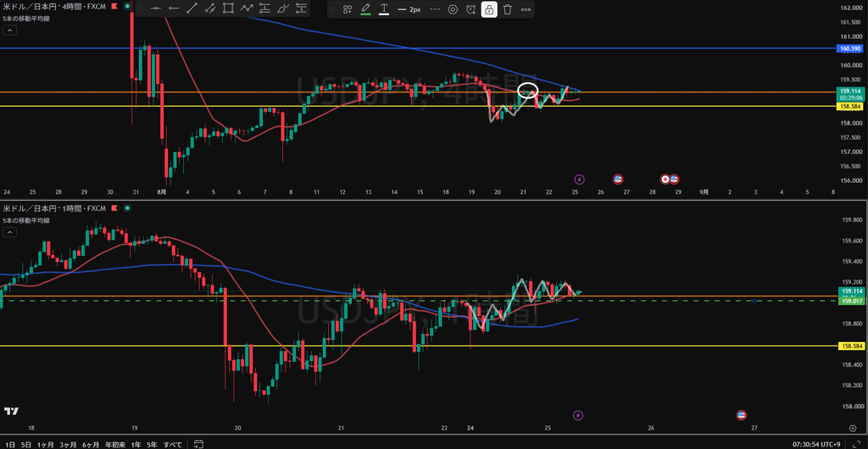Add alert on drawing with clock icon
Viewport: 868px width, 449px height.
tap(471, 9)
